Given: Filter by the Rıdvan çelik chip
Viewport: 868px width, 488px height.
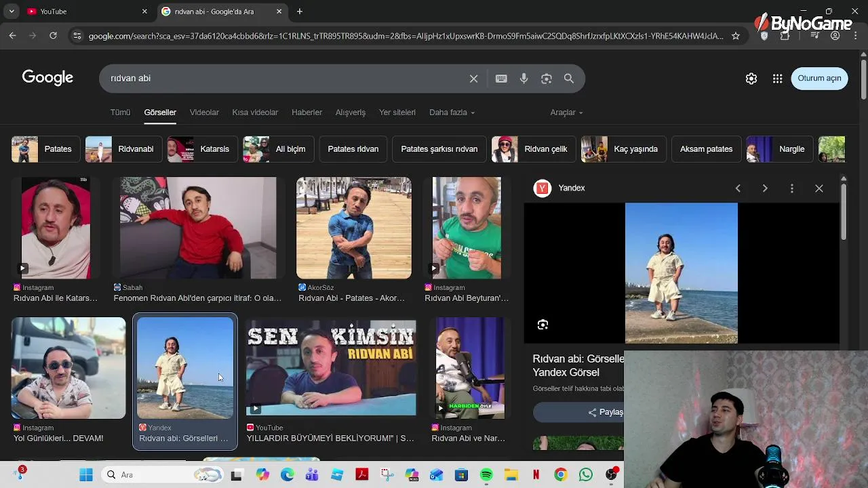Looking at the screenshot, I should coord(533,149).
